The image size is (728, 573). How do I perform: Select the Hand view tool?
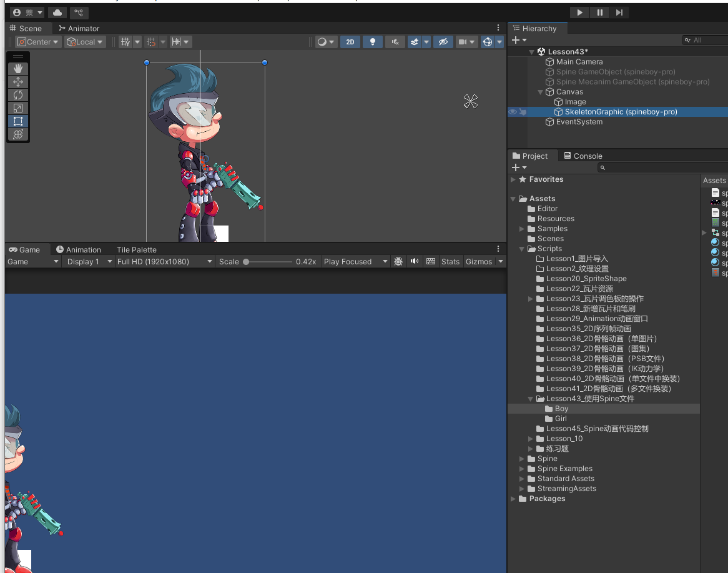[18, 69]
